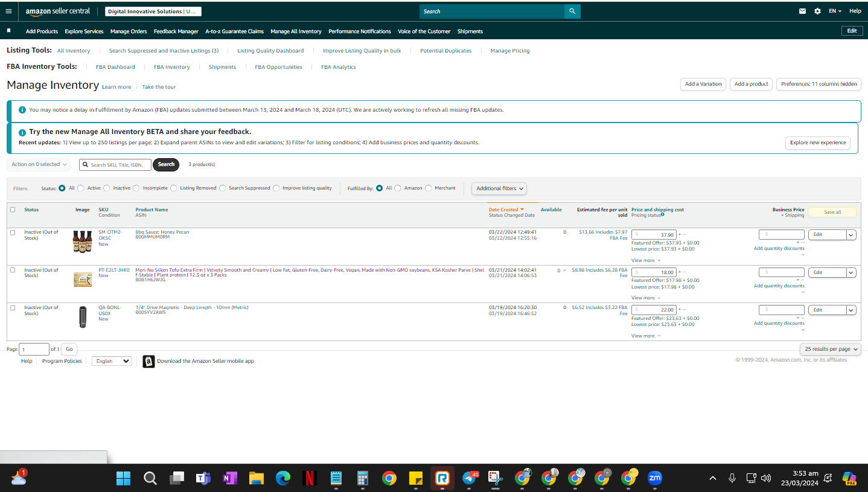Open Edit dropdown arrow for 1/4" Drive row
The width and height of the screenshot is (868, 492).
[851, 310]
